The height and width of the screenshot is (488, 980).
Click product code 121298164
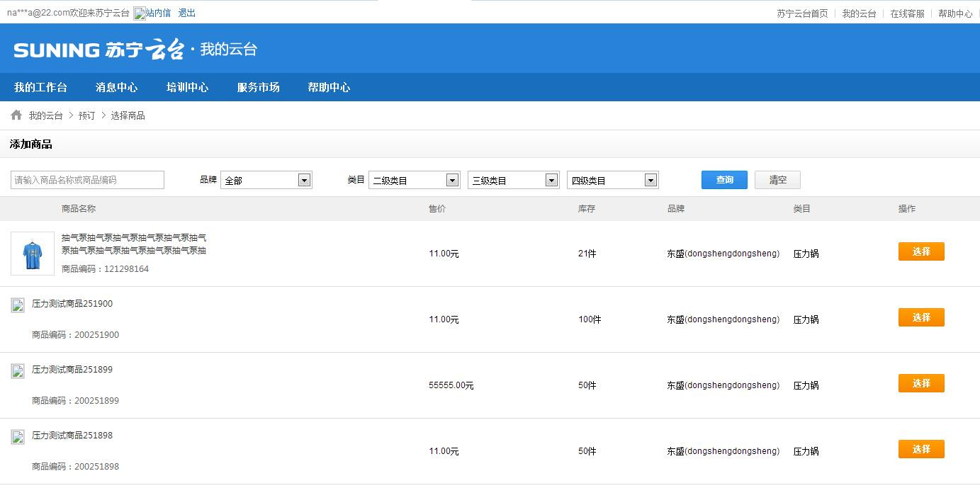[126, 269]
